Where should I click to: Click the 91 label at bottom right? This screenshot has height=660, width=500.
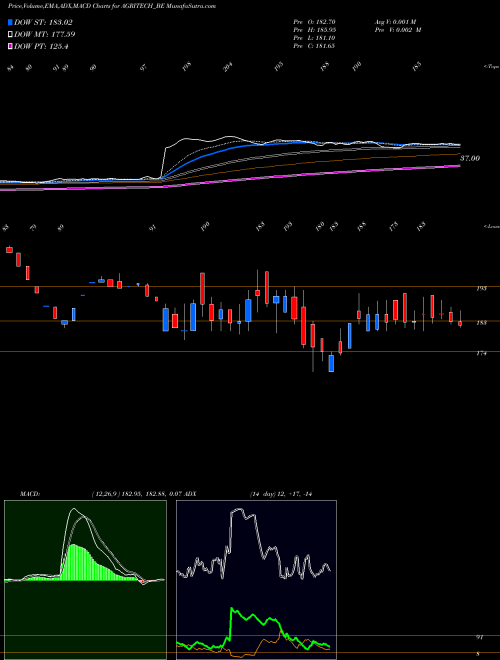click(x=479, y=638)
